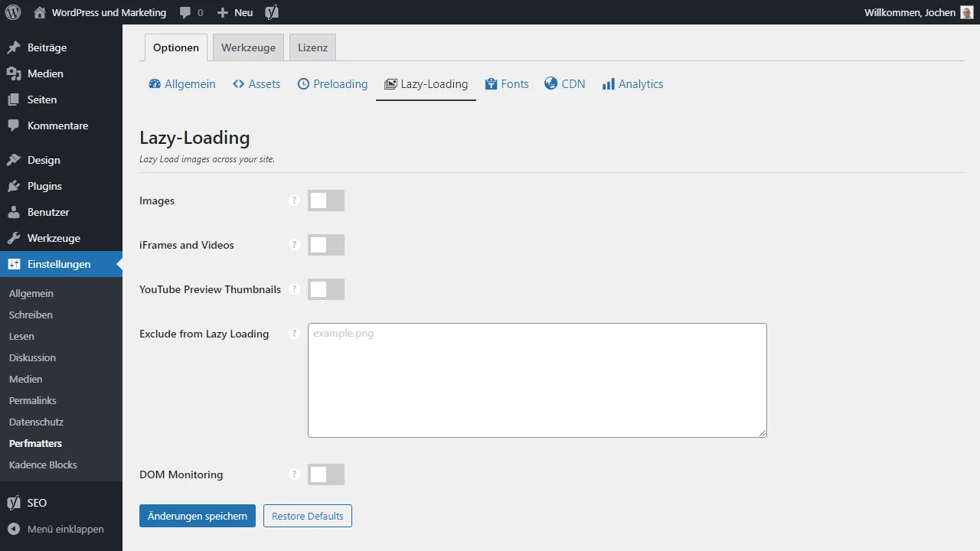Go to the Analytics section
The height and width of the screenshot is (551, 980).
coord(633,84)
